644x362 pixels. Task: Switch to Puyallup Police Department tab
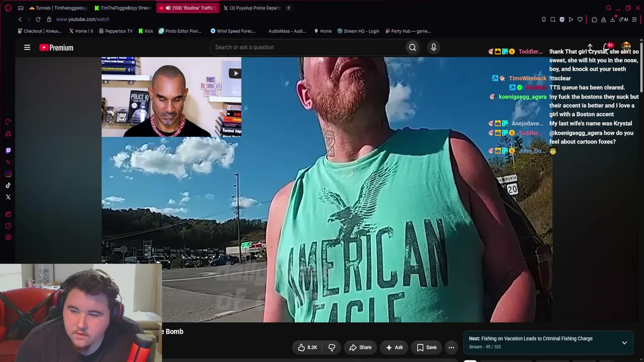pos(252,8)
